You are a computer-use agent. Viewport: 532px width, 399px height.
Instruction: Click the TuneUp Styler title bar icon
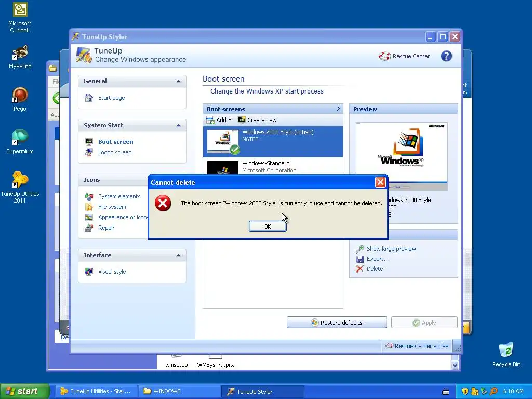point(76,37)
